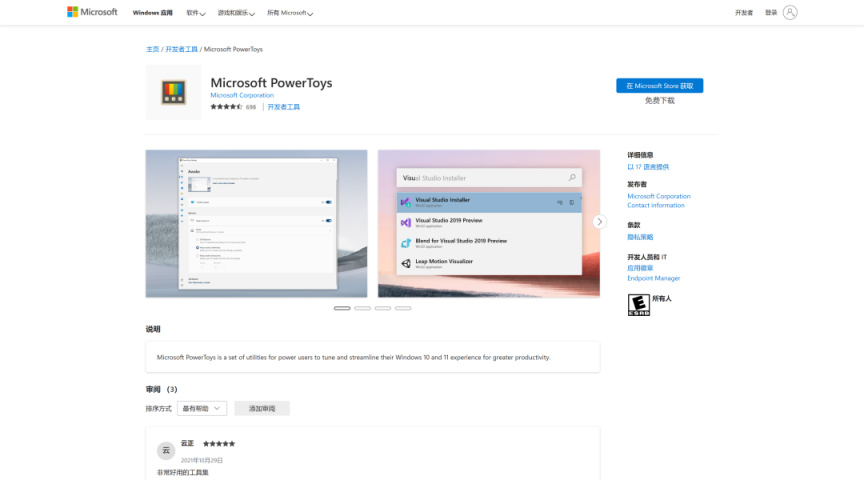Open 以 17 语言提供 link
This screenshot has height=480, width=864.
pyautogui.click(x=648, y=167)
